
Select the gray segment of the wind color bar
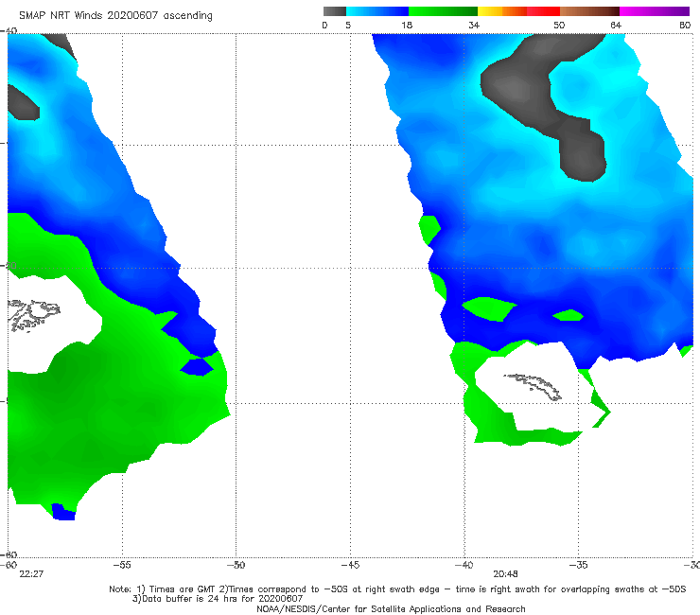(335, 11)
